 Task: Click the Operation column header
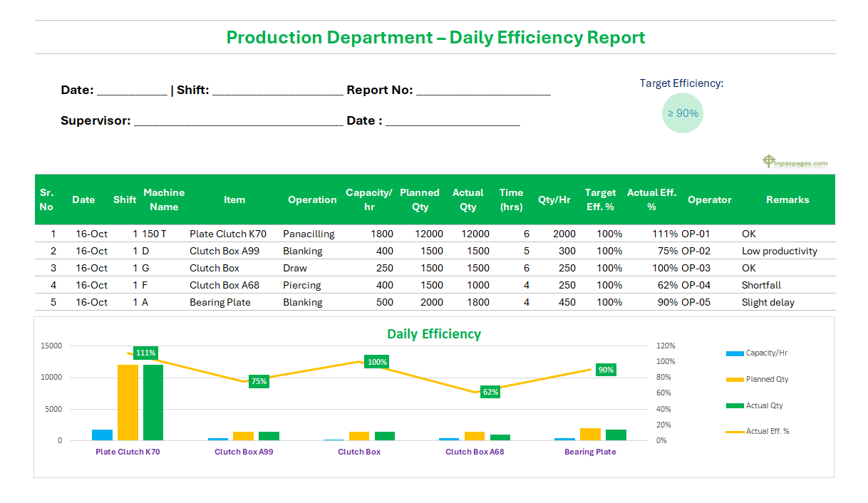[x=312, y=199]
